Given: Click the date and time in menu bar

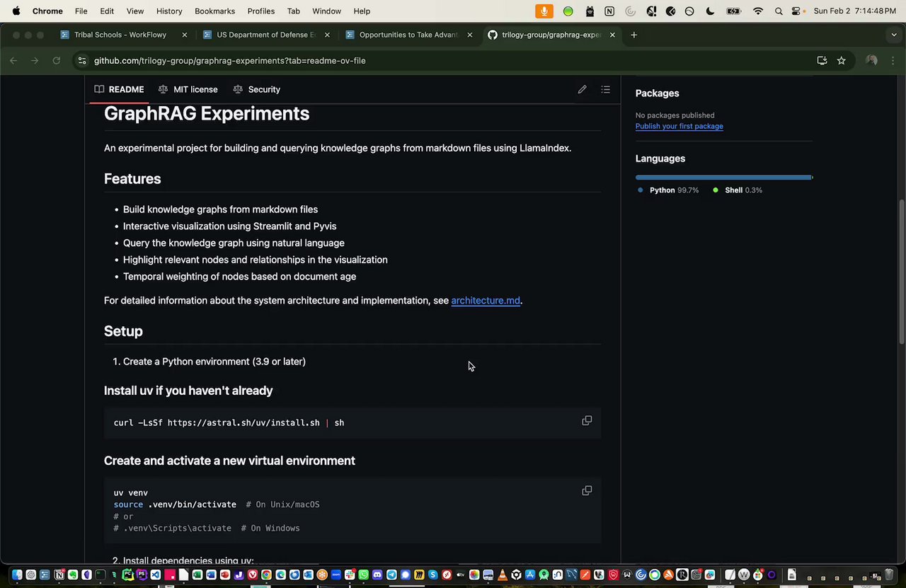Looking at the screenshot, I should 856,11.
